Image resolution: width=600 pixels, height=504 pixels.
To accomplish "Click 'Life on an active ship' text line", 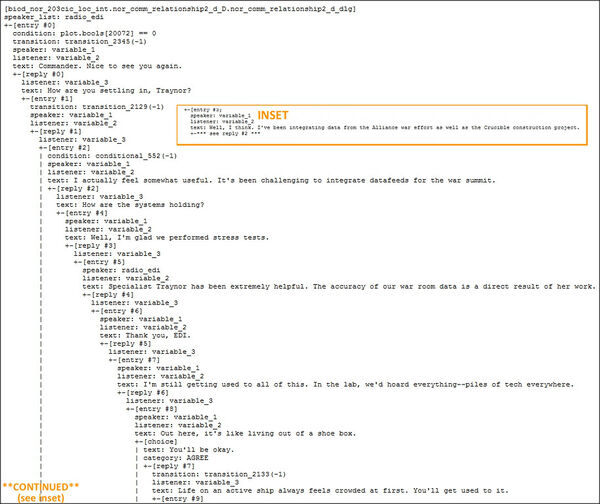I will pyautogui.click(x=330, y=491).
